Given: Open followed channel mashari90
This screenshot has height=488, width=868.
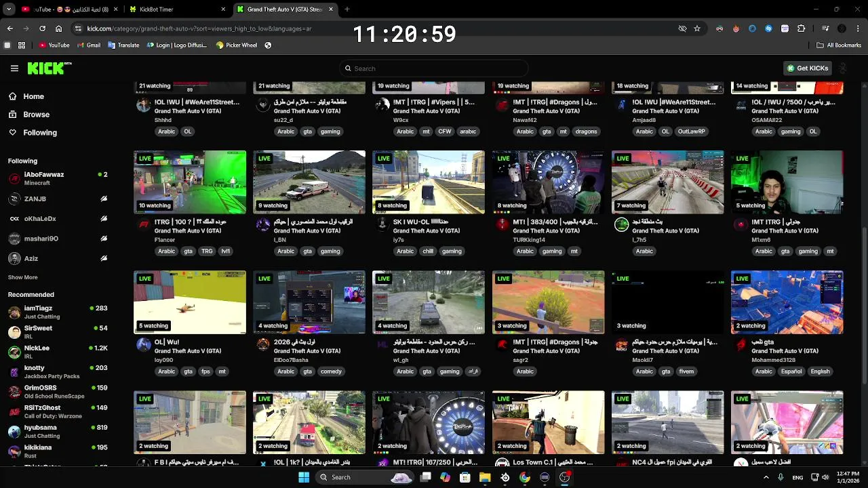Looking at the screenshot, I should [57, 239].
